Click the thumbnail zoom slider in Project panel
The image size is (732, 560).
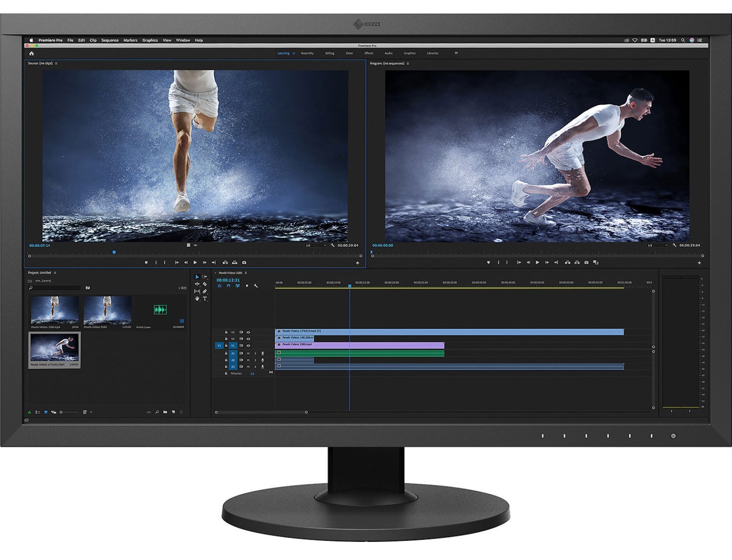[x=61, y=412]
